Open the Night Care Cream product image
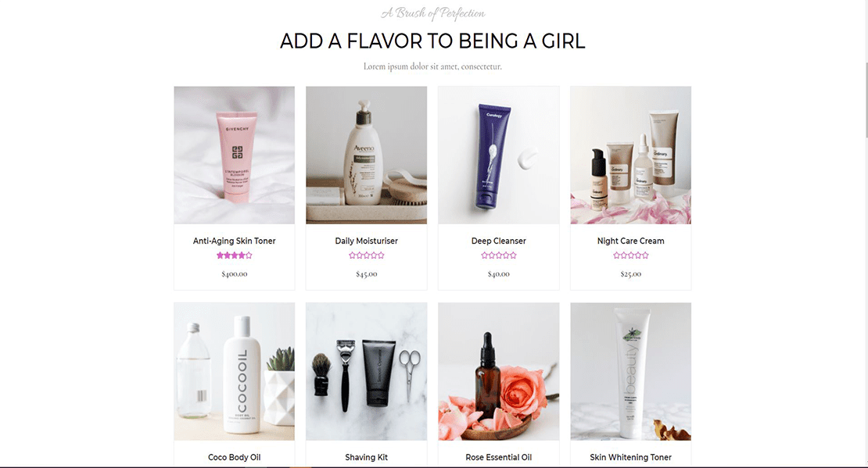 tap(631, 155)
